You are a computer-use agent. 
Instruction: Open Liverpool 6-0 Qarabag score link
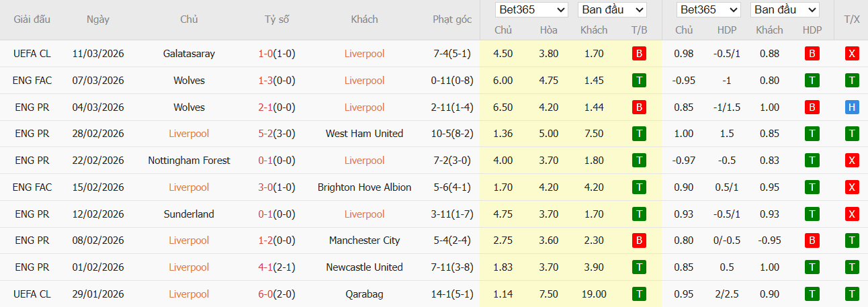click(x=277, y=294)
